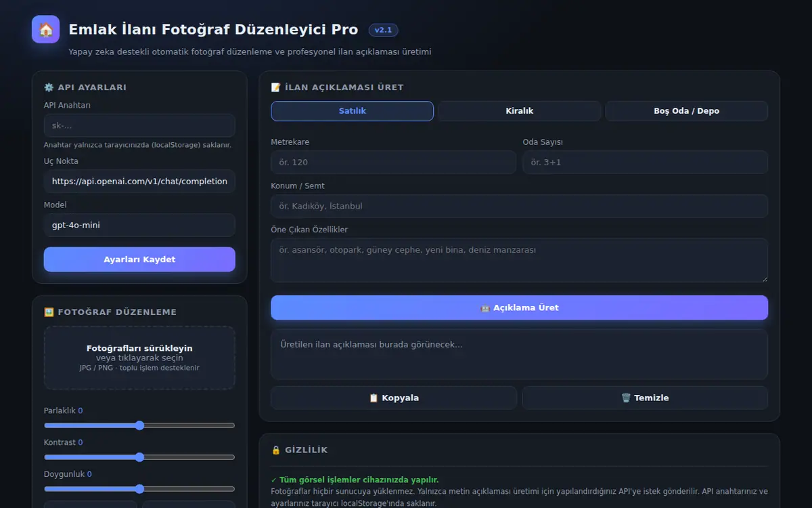The width and height of the screenshot is (812, 508).
Task: Open the Boş Oda / Depo tab
Action: (686, 111)
